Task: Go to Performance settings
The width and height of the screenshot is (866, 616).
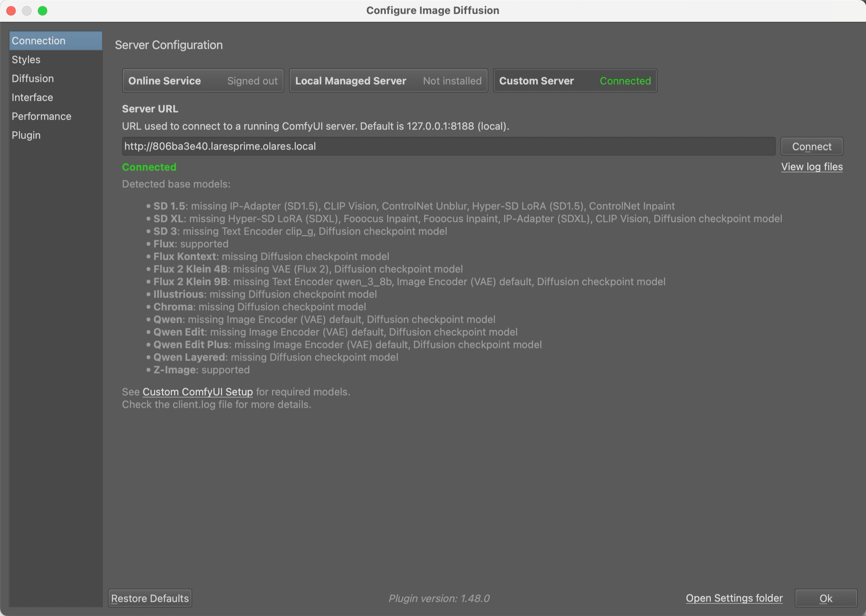Action: (x=41, y=117)
